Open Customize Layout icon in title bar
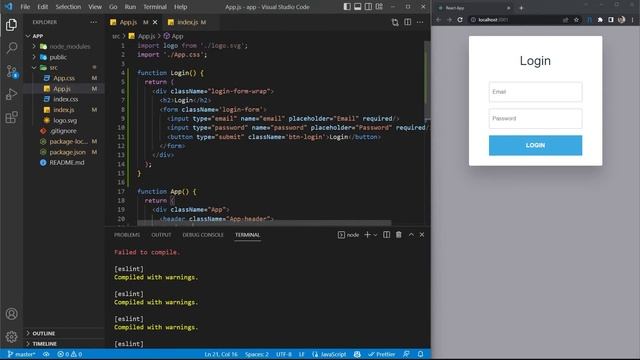The width and height of the screenshot is (640, 360). tap(379, 7)
